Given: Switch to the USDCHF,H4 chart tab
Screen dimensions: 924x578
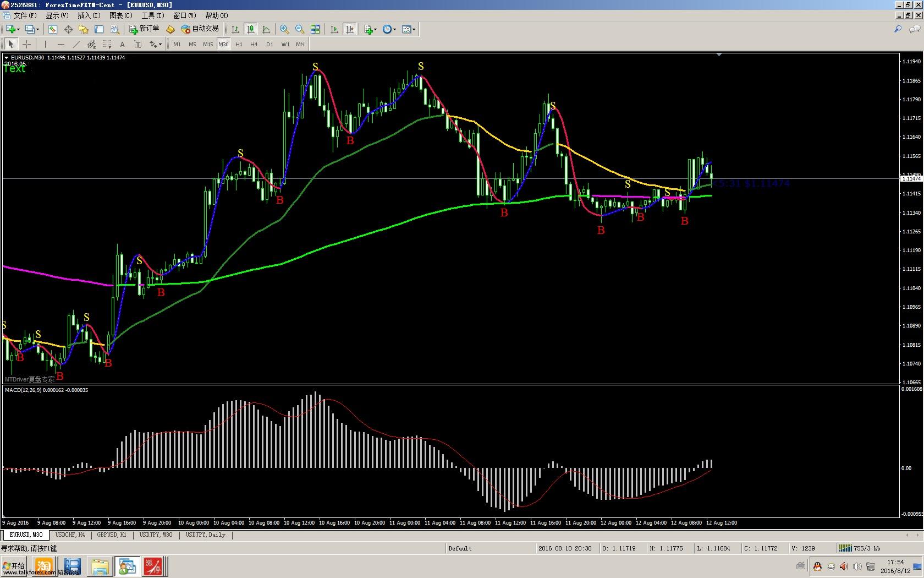Looking at the screenshot, I should coord(70,535).
